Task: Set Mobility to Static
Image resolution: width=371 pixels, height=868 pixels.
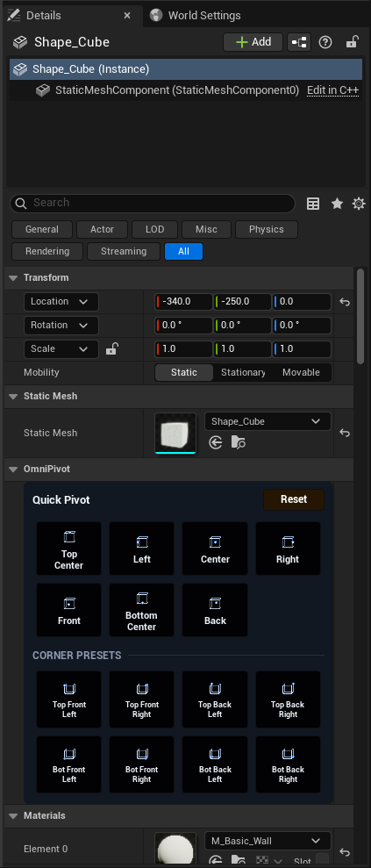Action: pyautogui.click(x=184, y=372)
